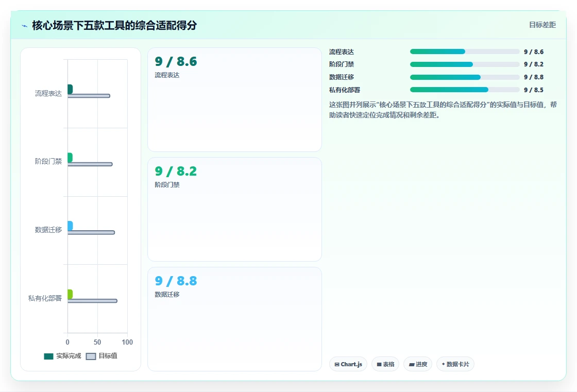Click the 阶段门禁 label in progress list
This screenshot has height=392, width=577.
click(342, 64)
